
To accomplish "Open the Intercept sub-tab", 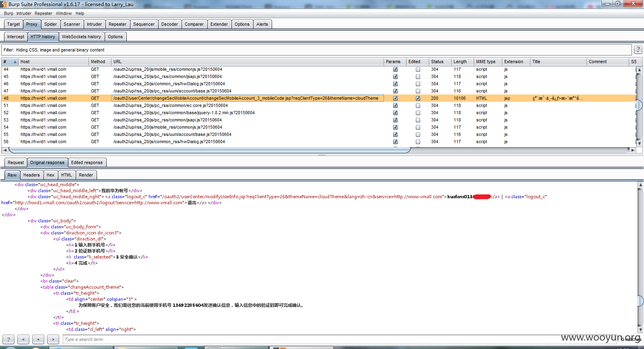I will (x=16, y=37).
